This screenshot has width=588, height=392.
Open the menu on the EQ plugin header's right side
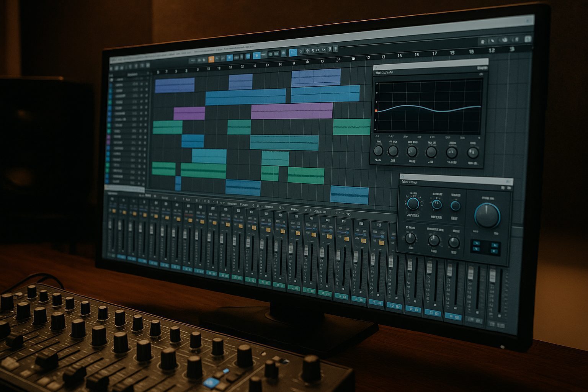[x=482, y=68]
